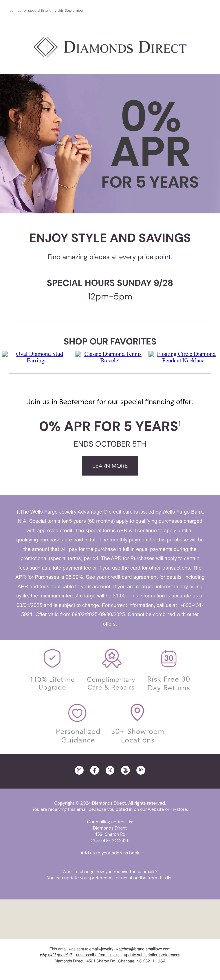Open the Pinterest icon link

tap(141, 770)
